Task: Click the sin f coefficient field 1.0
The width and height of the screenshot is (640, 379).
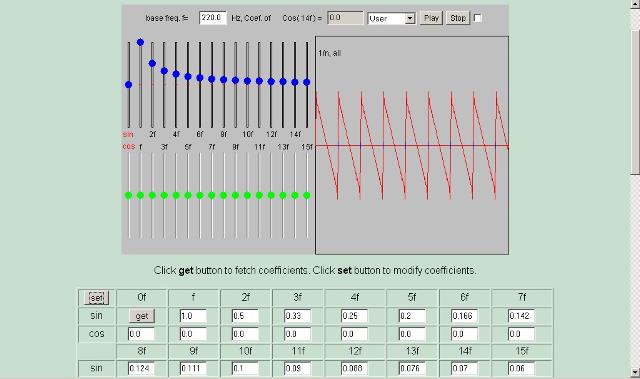Action: pos(193,316)
